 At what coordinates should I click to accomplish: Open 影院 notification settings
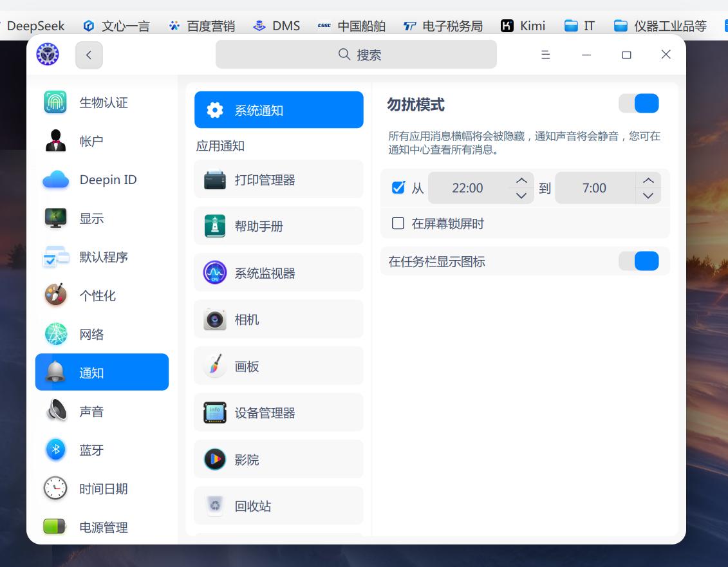[x=279, y=459]
